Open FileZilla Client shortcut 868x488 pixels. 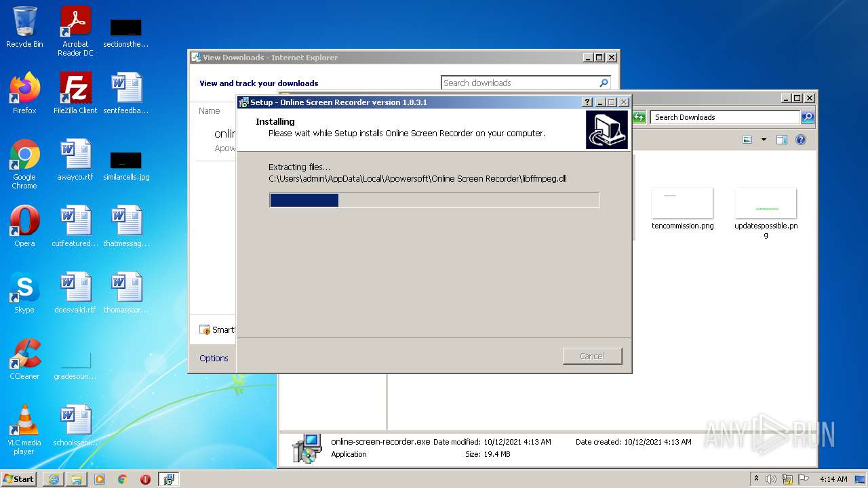[x=75, y=93]
